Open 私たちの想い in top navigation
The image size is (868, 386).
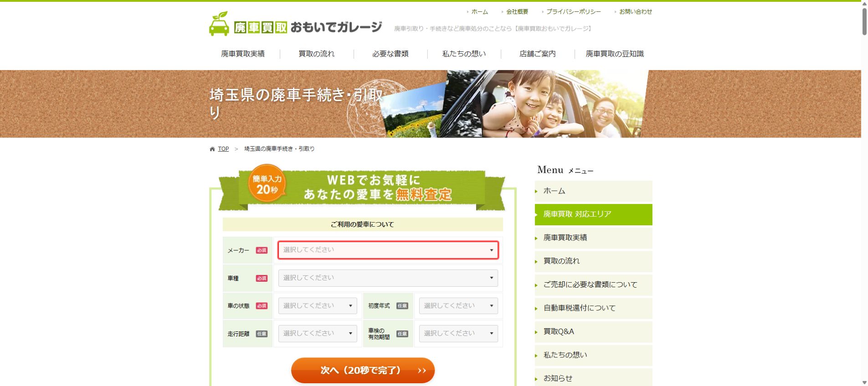464,54
